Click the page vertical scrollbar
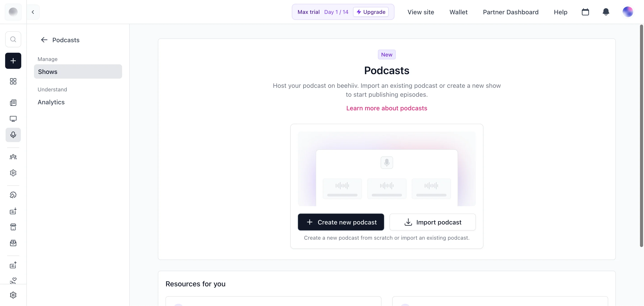The image size is (644, 306). [641, 136]
